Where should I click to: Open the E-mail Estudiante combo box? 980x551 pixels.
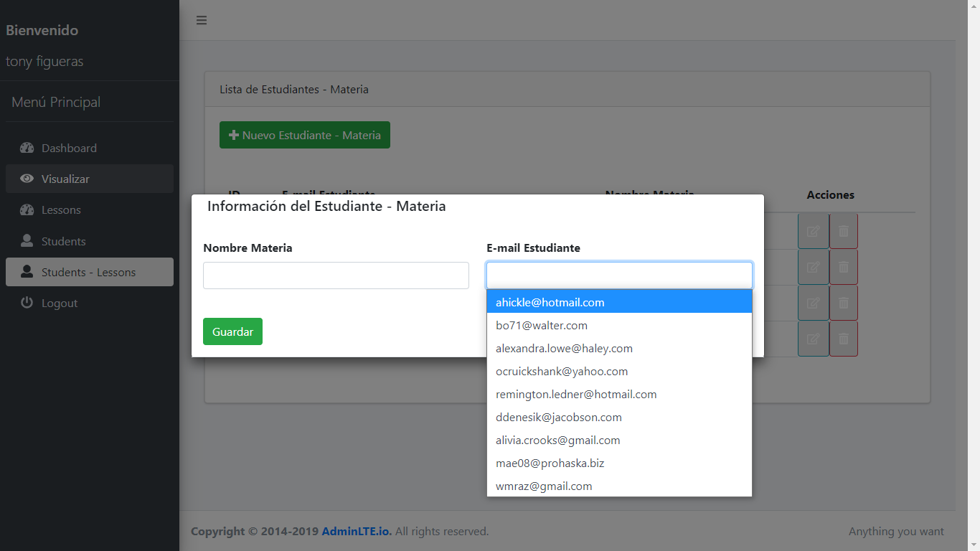[x=619, y=275]
